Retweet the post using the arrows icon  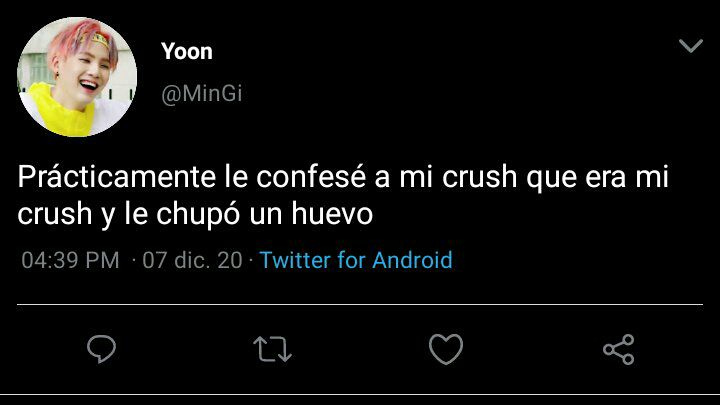click(x=272, y=349)
